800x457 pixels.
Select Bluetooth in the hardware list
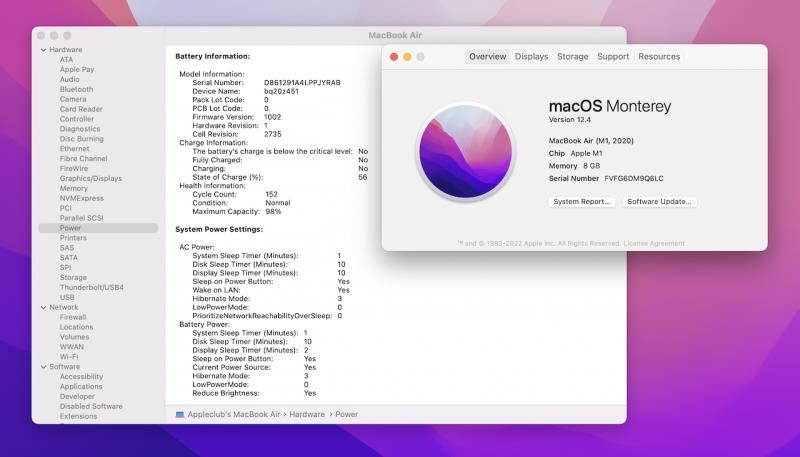(x=76, y=89)
